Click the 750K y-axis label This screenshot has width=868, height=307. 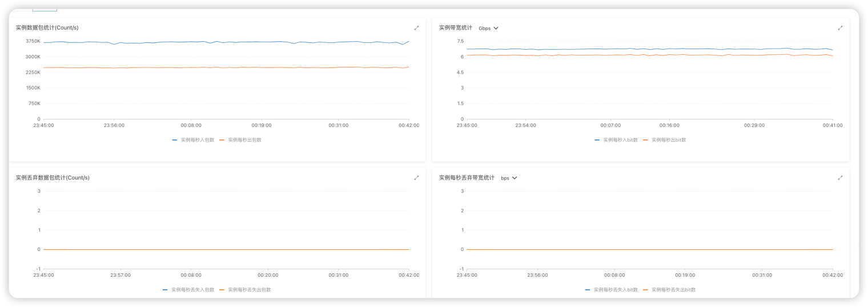(x=34, y=103)
